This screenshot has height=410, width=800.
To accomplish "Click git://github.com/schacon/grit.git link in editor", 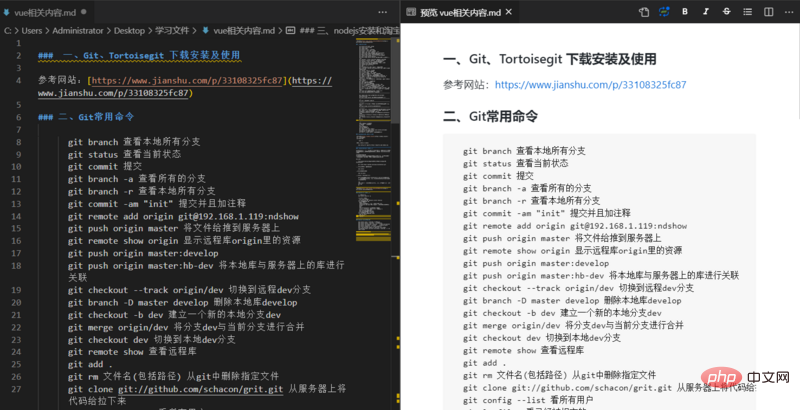I will coord(201,389).
